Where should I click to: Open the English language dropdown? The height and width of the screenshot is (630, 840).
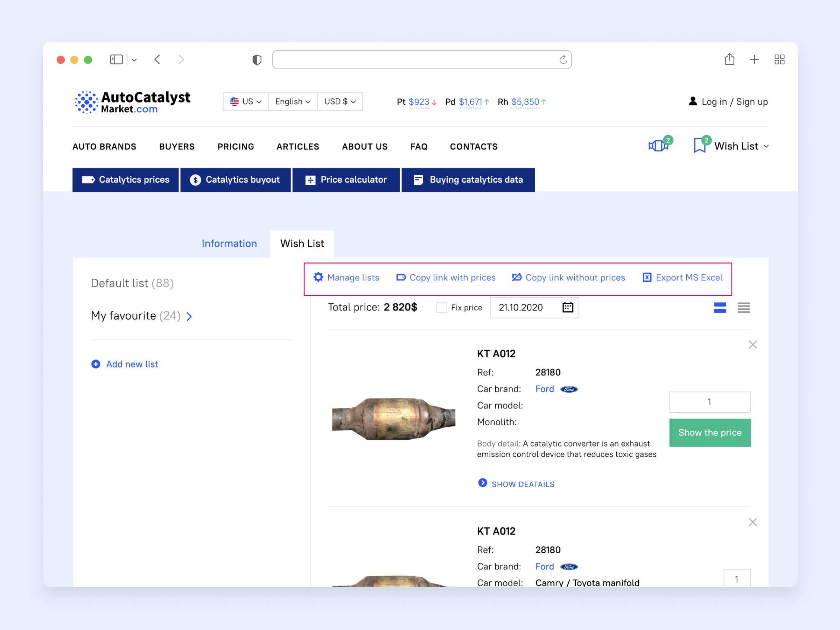coord(293,101)
